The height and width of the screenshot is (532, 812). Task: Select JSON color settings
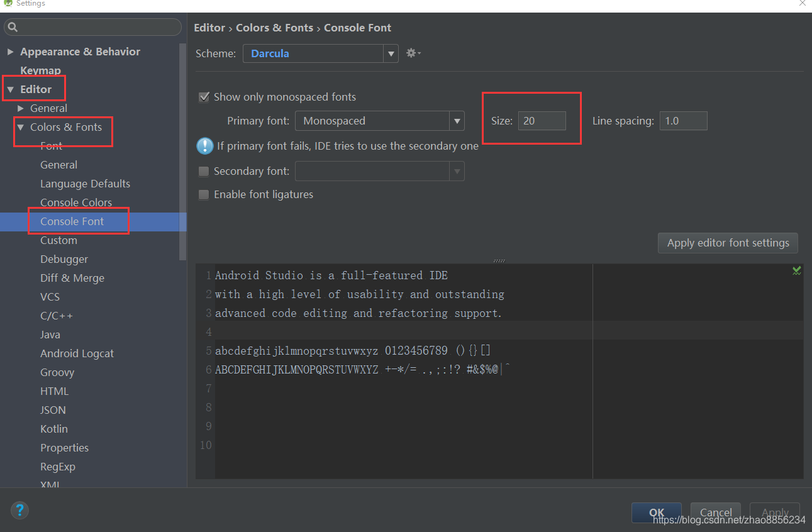coord(53,410)
